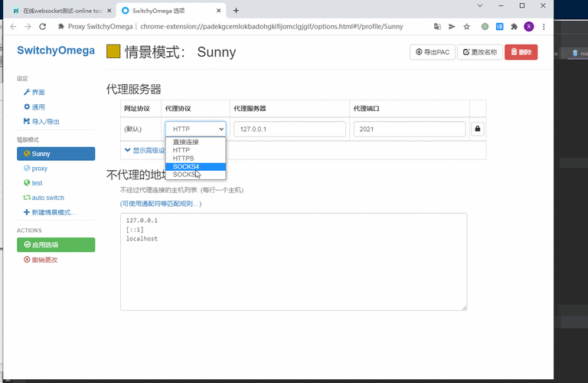
Task: Click new profile (新建情景模式) link
Action: [50, 212]
